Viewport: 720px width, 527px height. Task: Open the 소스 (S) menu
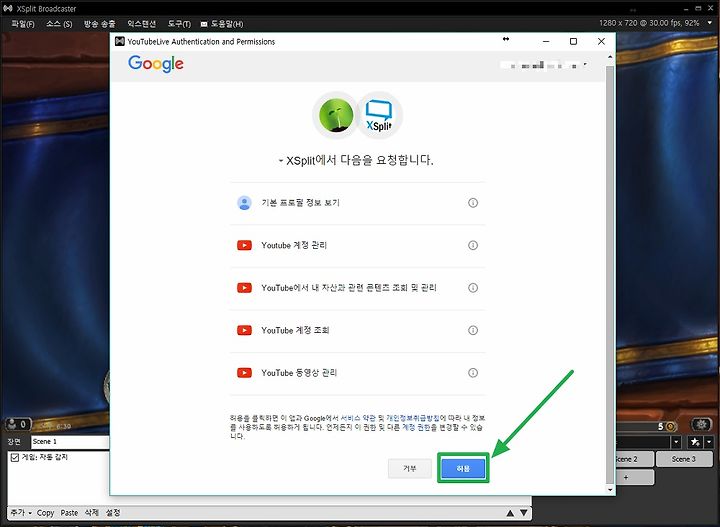(x=59, y=24)
